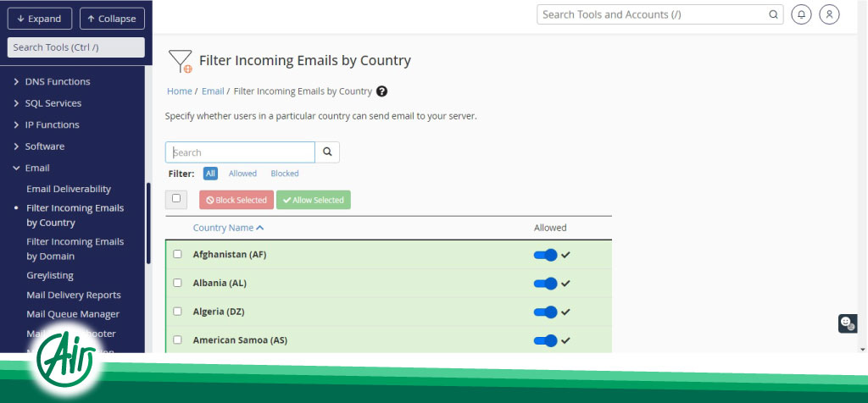Go to Email breadcrumb link
This screenshot has height=403, width=868.
pos(213,91)
